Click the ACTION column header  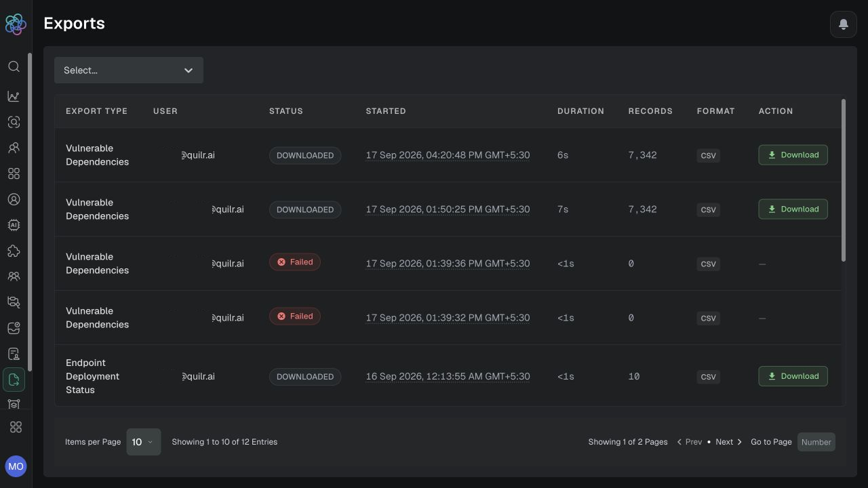click(776, 111)
